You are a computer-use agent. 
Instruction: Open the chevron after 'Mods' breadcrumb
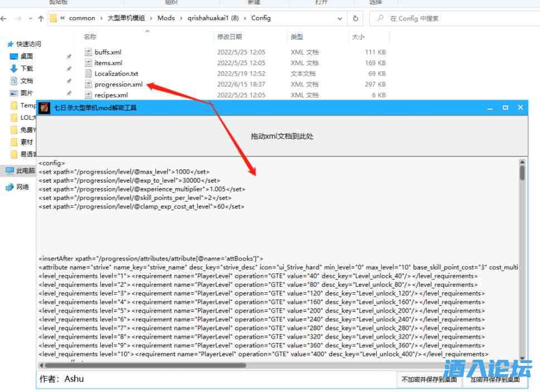point(181,18)
